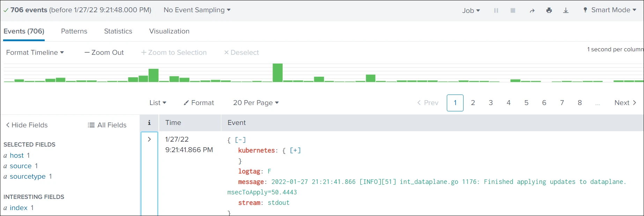This screenshot has width=644, height=216.
Task: Click Hide Fields
Action: tap(27, 125)
